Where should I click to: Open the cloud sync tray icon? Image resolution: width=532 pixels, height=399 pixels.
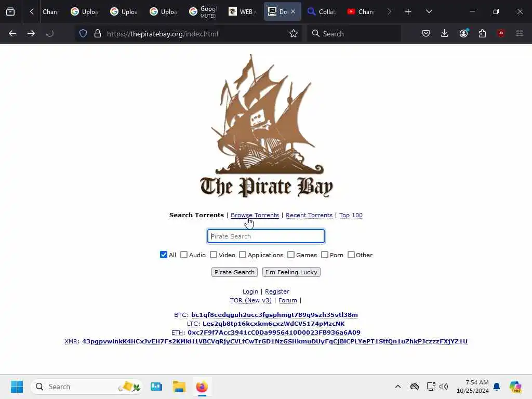[x=414, y=387]
